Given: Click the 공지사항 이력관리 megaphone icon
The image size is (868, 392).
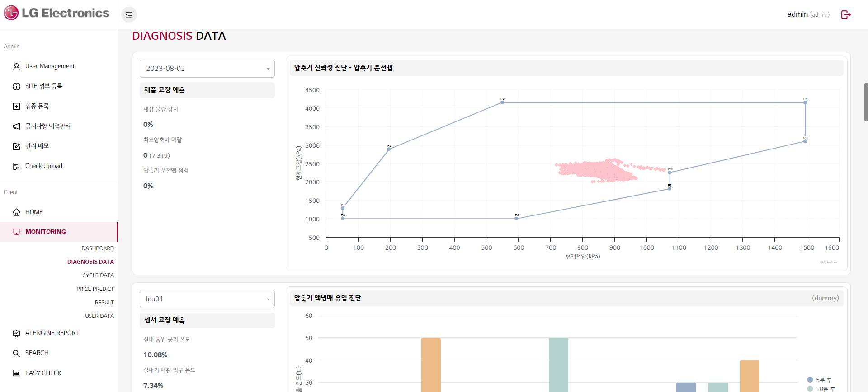Looking at the screenshot, I should tap(16, 126).
